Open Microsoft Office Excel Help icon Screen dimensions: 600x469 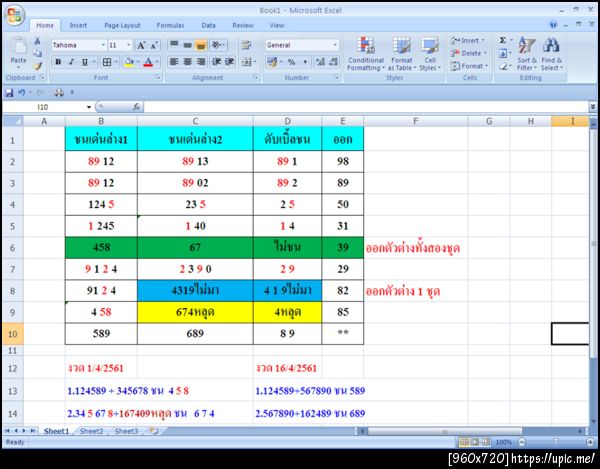pyautogui.click(x=553, y=25)
